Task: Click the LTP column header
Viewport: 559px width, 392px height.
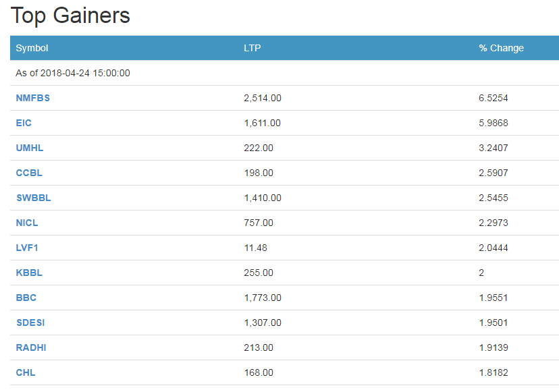Action: [x=252, y=48]
